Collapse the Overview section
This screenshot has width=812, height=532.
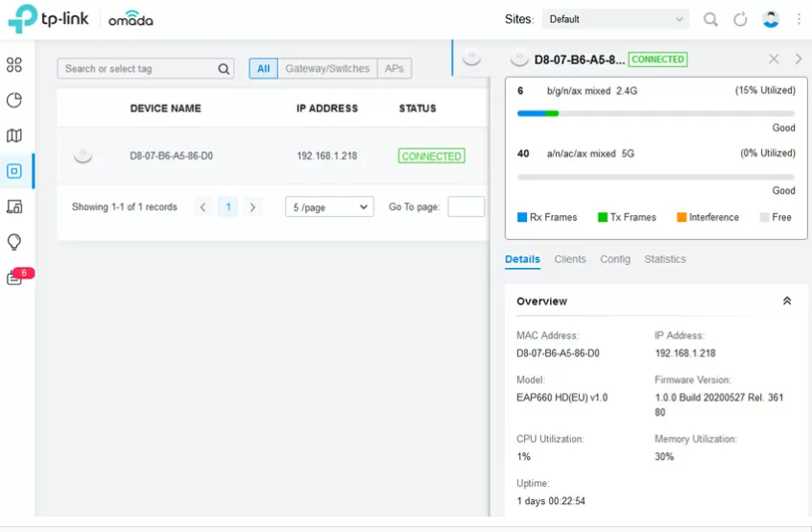click(x=787, y=302)
